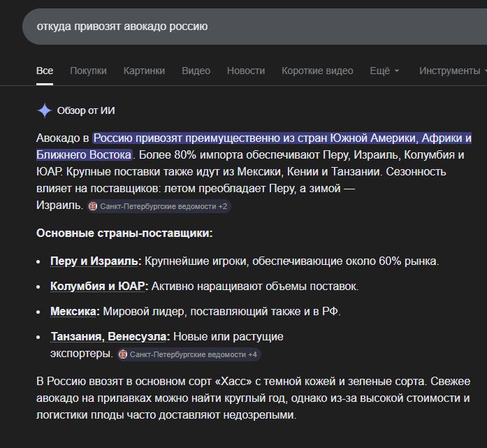Click the Венесуэла link
The image size is (487, 448).
138,336
